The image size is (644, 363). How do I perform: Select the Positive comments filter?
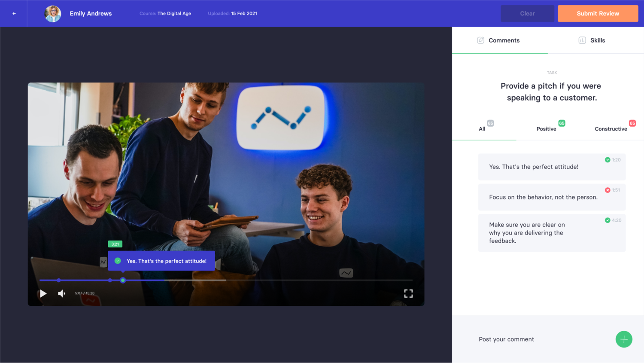coord(546,128)
